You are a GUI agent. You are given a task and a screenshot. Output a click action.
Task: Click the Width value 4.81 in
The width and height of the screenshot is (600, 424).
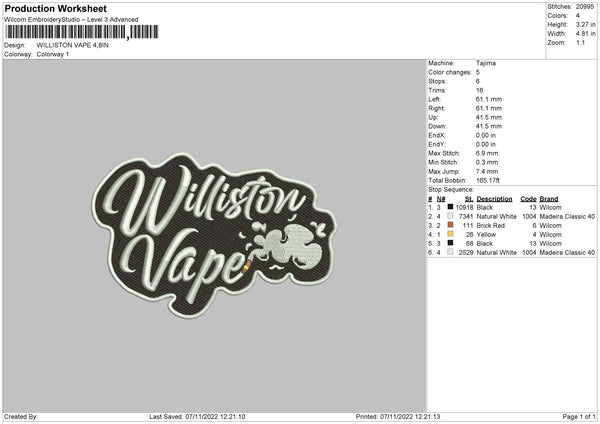(x=585, y=34)
